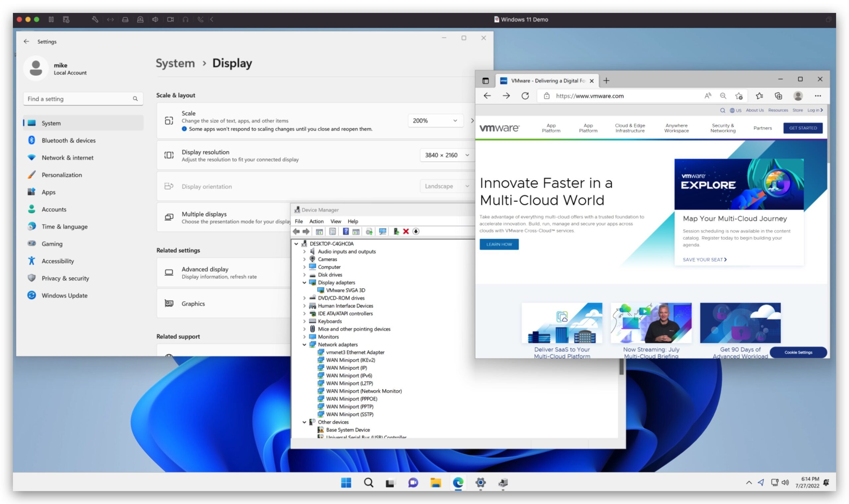Screen dimensions: 849x504
Task: Select Windows Update in Settings sidebar
Action: [83, 295]
